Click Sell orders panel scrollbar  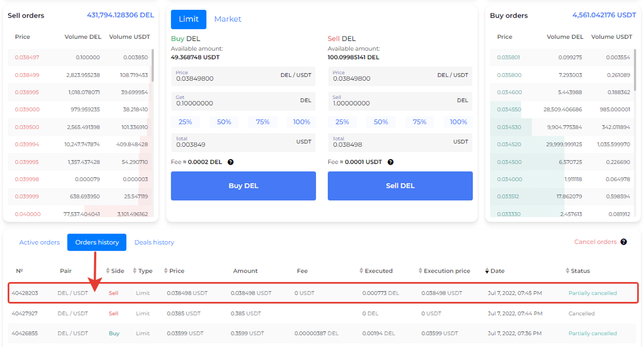pyautogui.click(x=153, y=65)
